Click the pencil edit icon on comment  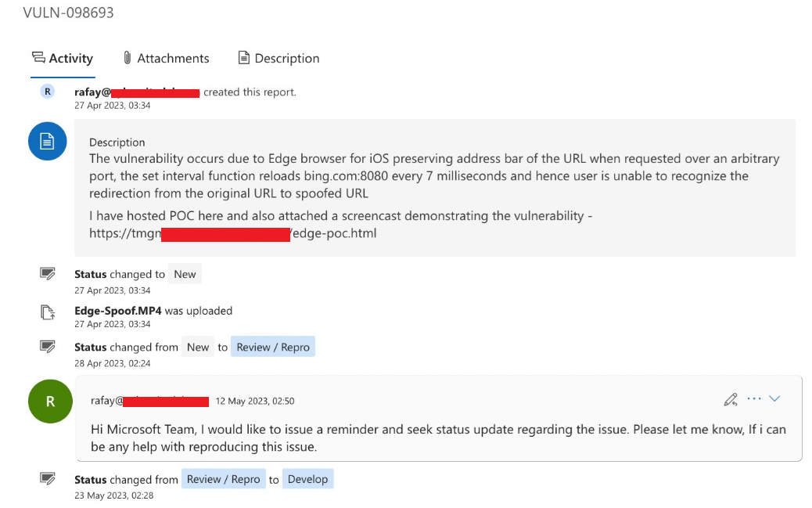point(731,399)
